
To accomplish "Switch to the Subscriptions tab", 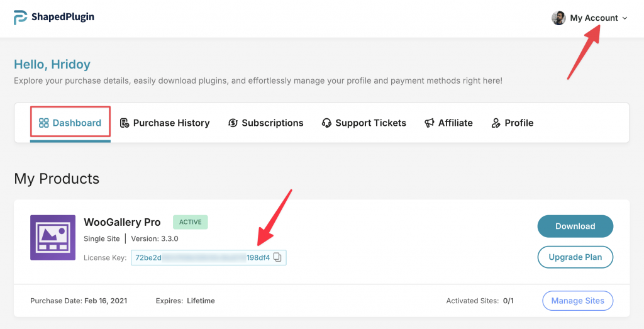I will tap(266, 123).
